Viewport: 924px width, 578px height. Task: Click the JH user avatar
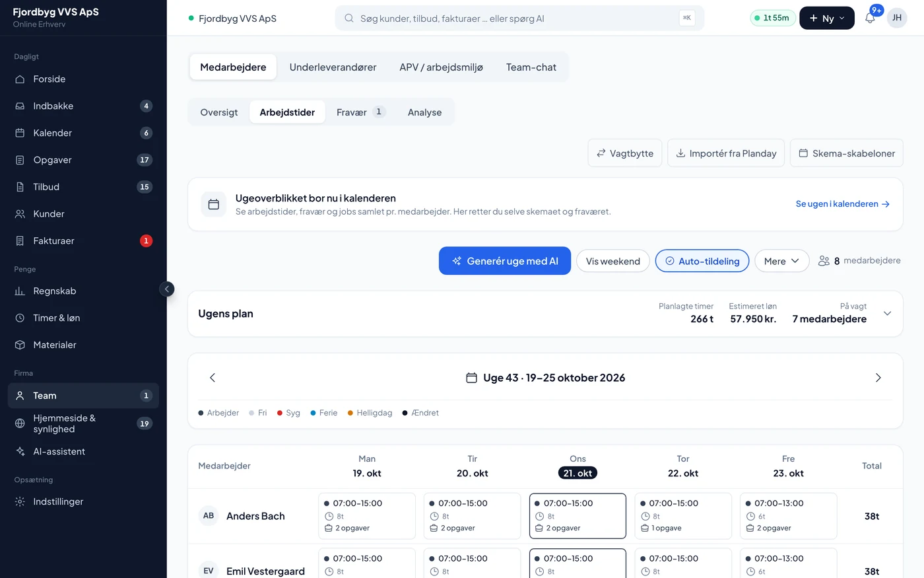pos(897,18)
